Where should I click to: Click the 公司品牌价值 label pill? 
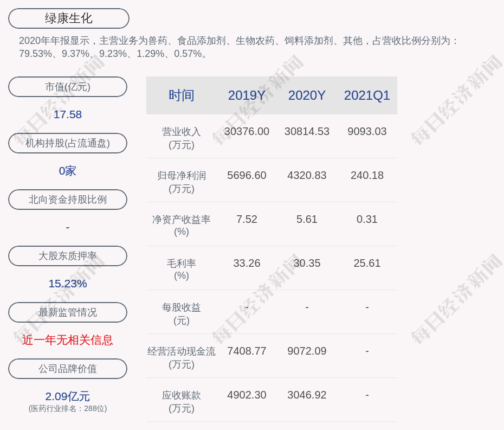tap(68, 369)
